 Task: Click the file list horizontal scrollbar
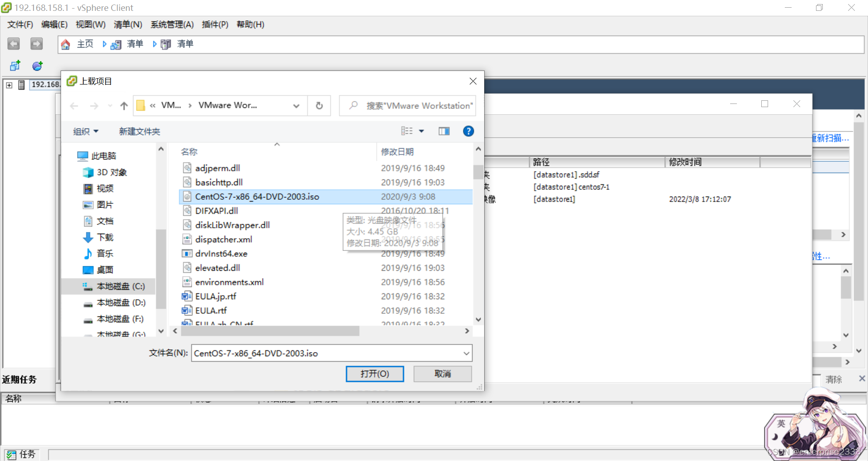tap(270, 331)
